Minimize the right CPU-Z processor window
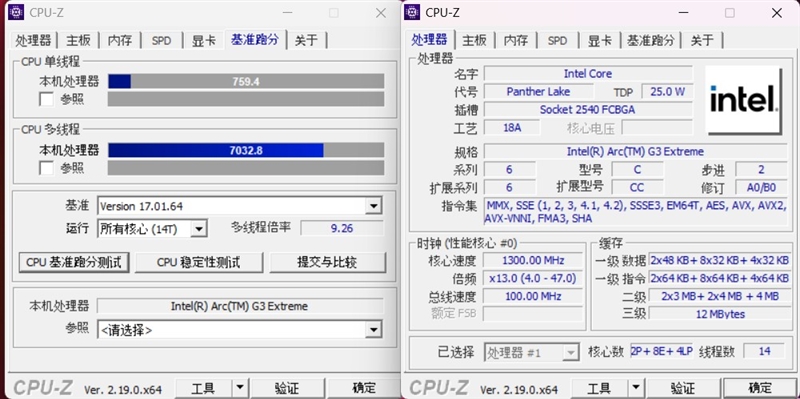800x399 pixels. [683, 13]
